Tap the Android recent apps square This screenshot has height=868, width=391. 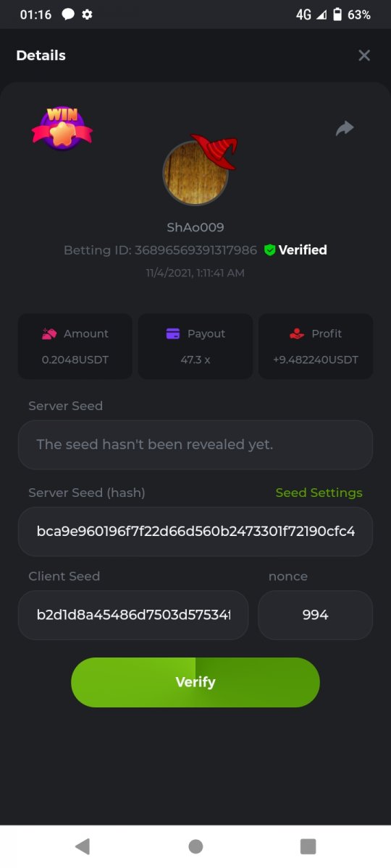(308, 846)
